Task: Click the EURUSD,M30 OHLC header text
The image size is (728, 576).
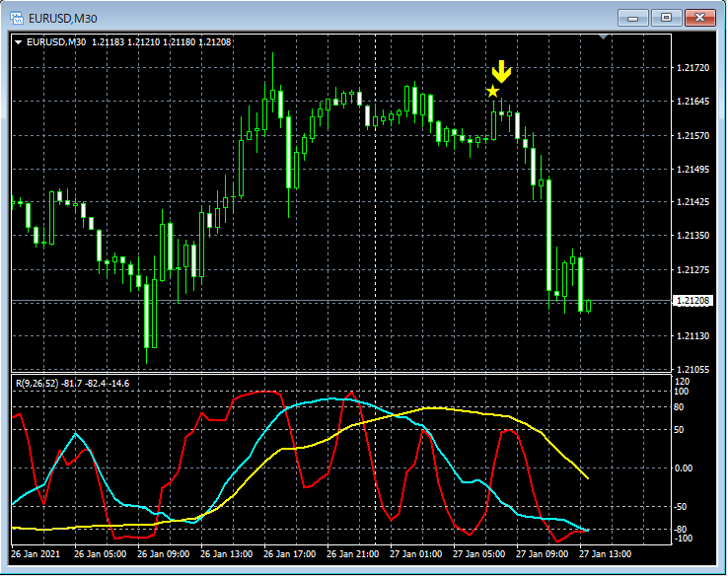Action: 128,42
